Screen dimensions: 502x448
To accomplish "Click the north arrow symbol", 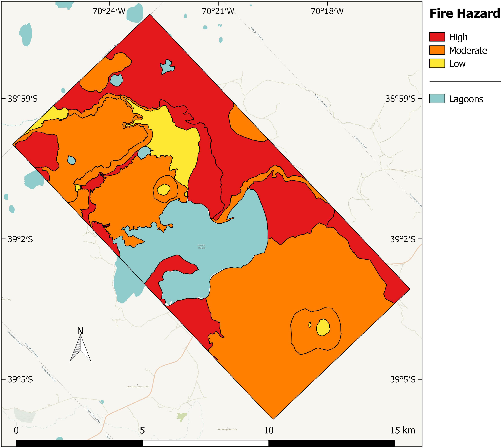I will tap(80, 348).
